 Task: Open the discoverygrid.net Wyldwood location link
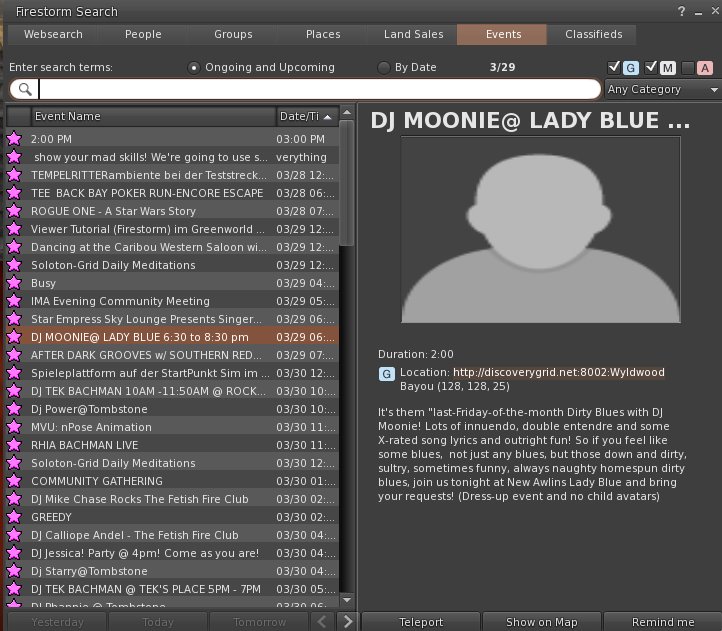[558, 373]
